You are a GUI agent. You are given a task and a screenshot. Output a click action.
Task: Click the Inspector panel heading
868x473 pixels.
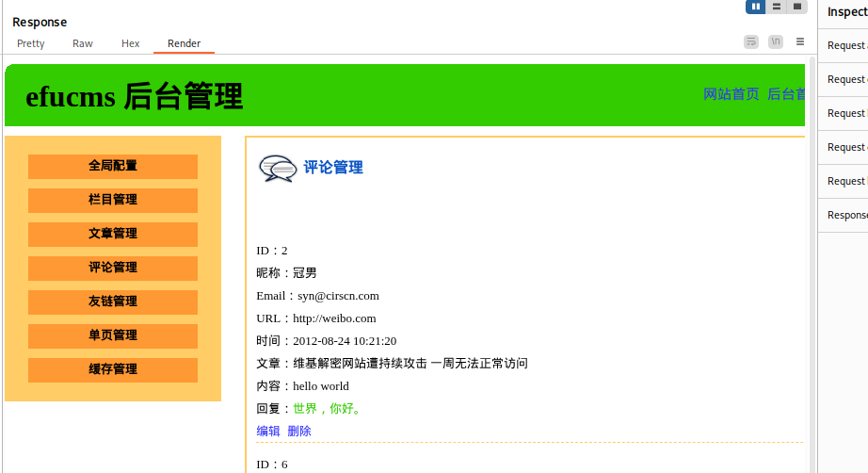[847, 11]
